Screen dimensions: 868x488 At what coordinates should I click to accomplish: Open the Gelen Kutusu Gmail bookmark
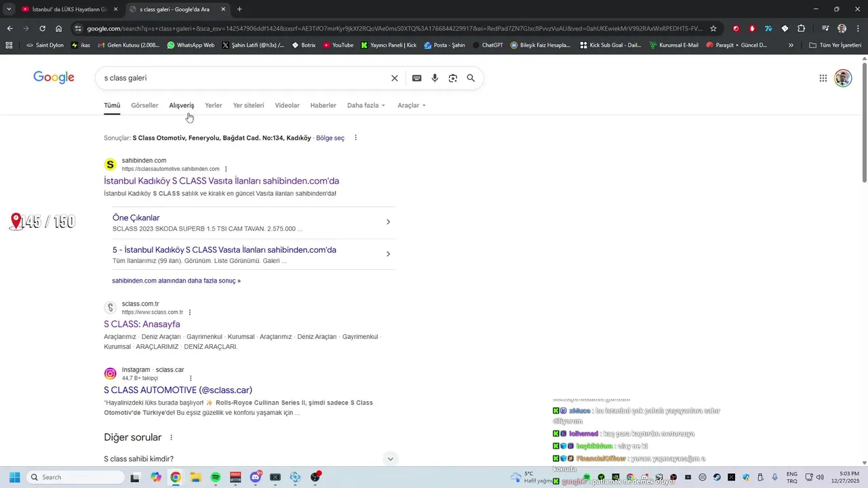click(x=129, y=45)
